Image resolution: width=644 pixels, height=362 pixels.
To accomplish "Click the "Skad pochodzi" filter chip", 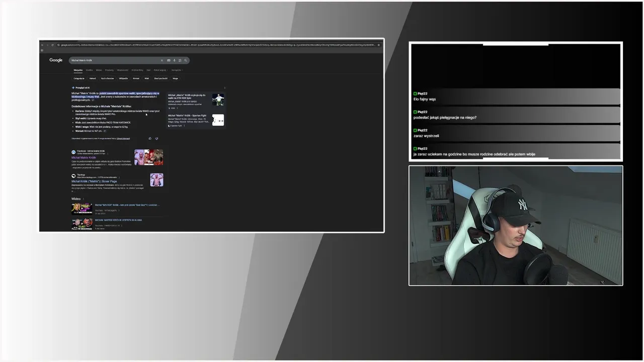I will [161, 78].
